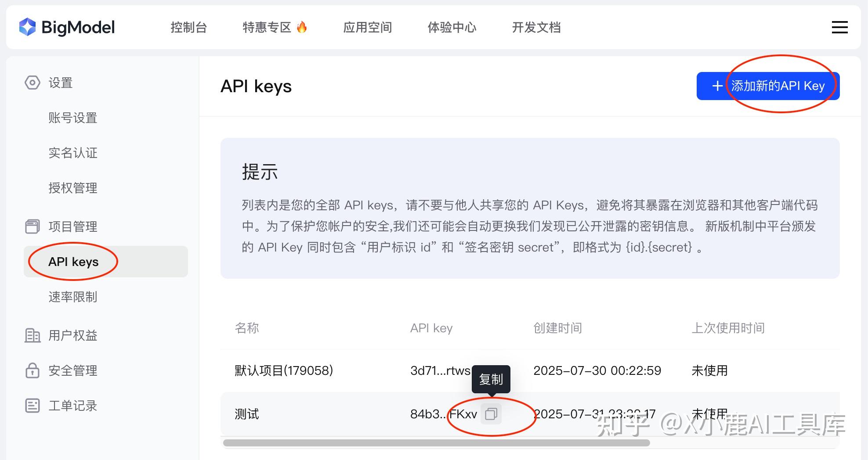Go to 授权管理 sidebar item
The width and height of the screenshot is (868, 460).
pos(73,188)
